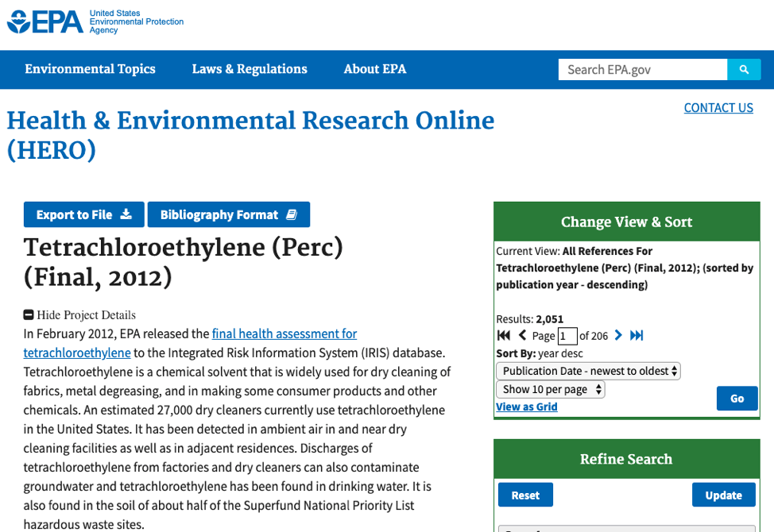Jump to last page of results
The width and height of the screenshot is (774, 532).
(x=637, y=336)
